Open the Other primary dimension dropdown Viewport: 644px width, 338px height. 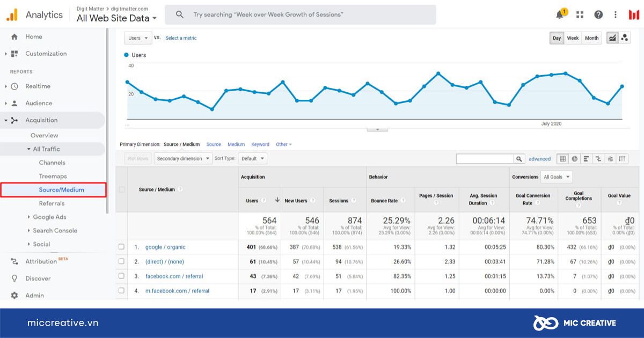pos(284,144)
